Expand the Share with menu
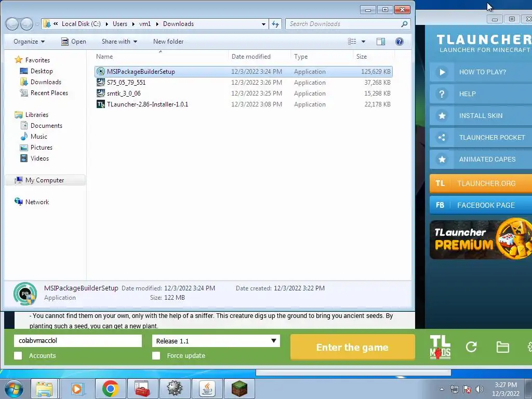Image resolution: width=532 pixels, height=399 pixels. pyautogui.click(x=119, y=42)
